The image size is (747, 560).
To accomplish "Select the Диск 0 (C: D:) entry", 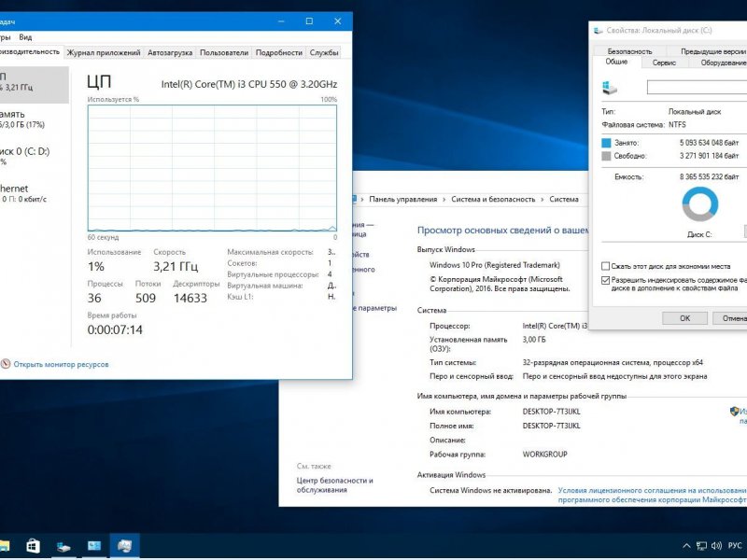I will tap(34, 156).
